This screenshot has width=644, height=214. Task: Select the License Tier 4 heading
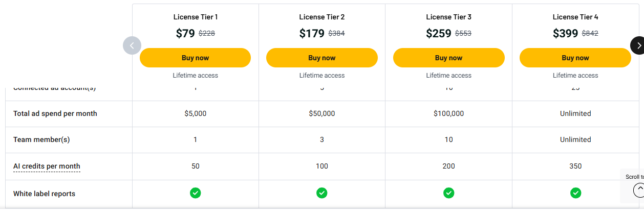575,17
